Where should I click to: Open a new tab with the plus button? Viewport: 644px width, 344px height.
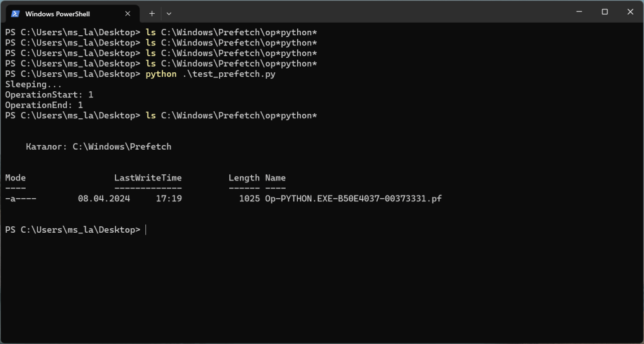[152, 13]
